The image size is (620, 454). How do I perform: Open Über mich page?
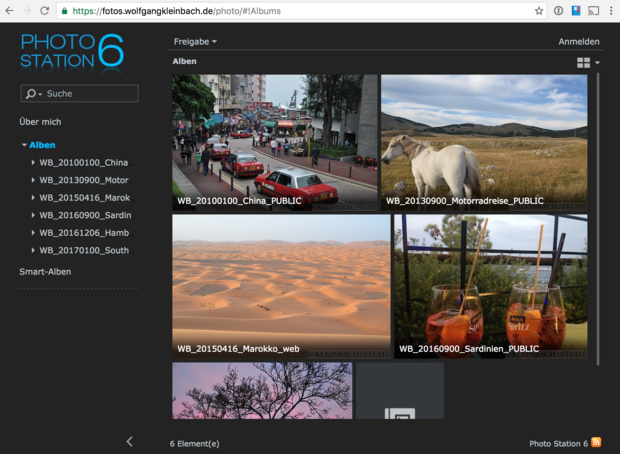(x=40, y=121)
